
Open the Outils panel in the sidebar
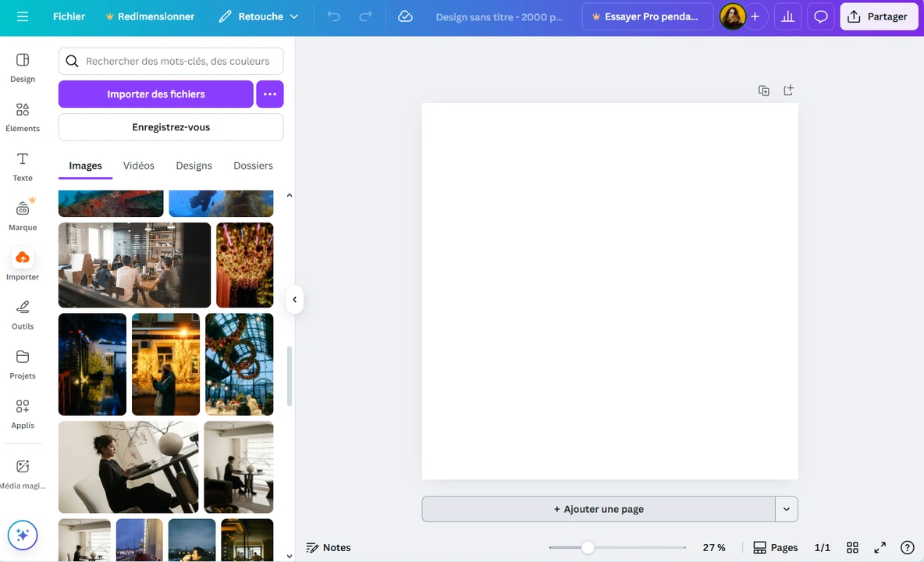coord(23,313)
